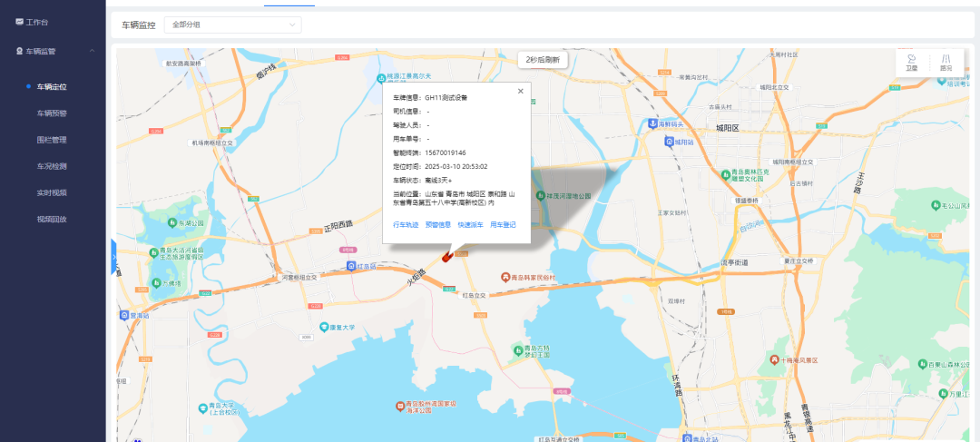Click 康复大学 school icon on map
Screen dimensions: 980x442
[x=324, y=327]
